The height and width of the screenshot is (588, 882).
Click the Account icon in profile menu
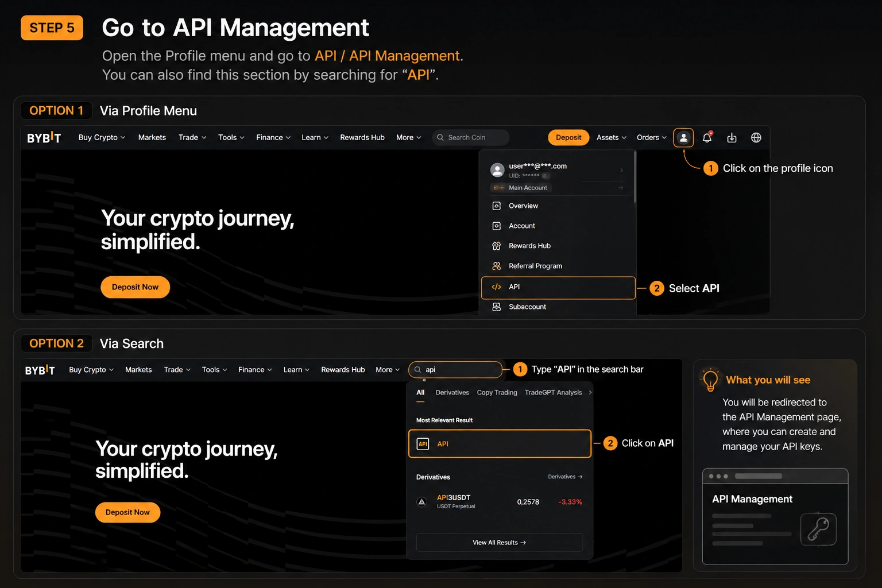497,226
